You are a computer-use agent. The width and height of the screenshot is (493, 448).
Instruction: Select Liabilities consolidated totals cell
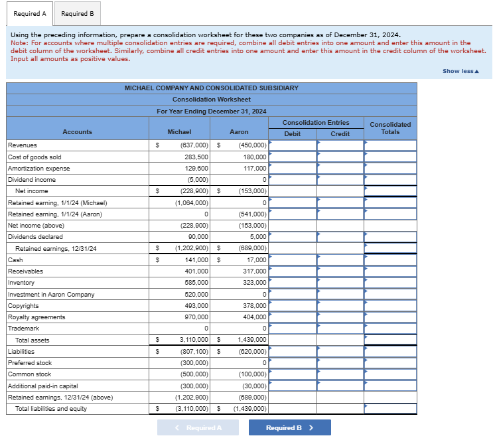(x=391, y=351)
